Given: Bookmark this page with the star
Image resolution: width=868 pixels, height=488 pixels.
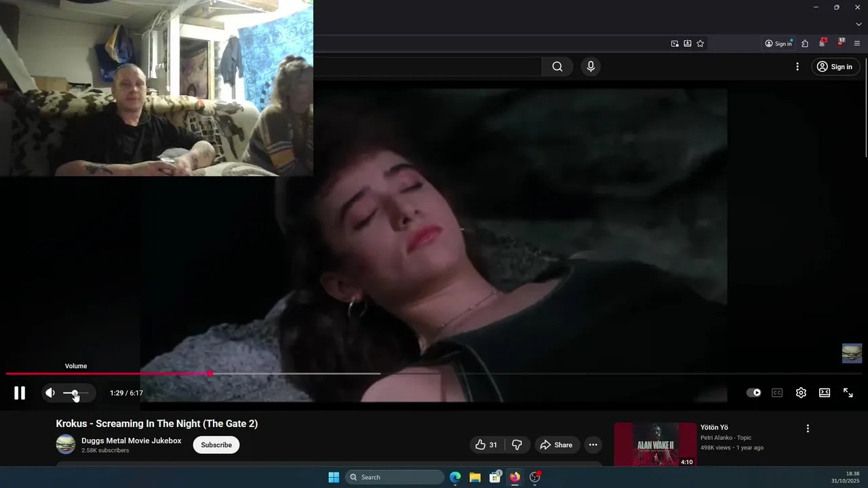Looking at the screenshot, I should (x=701, y=43).
